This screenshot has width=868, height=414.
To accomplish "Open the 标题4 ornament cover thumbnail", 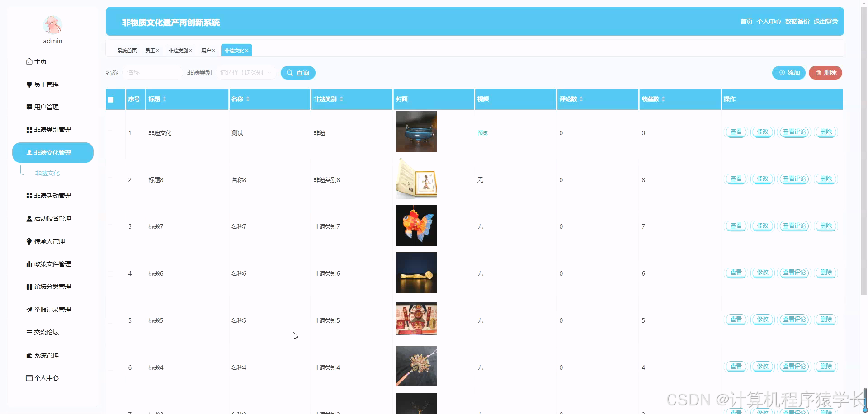I will point(416,366).
